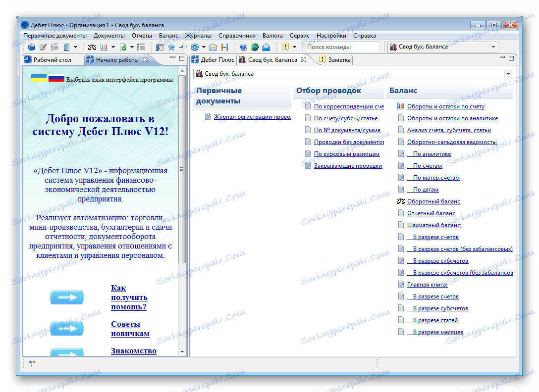This screenshot has width=539, height=392.
Task: Open dropdown arrow next to checkmark document icon
Action: (x=132, y=47)
